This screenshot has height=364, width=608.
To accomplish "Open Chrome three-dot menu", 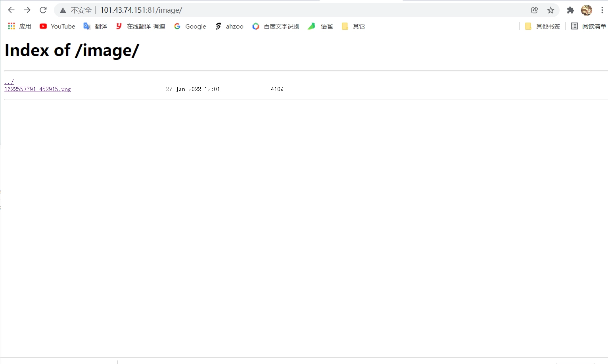I will [x=602, y=10].
